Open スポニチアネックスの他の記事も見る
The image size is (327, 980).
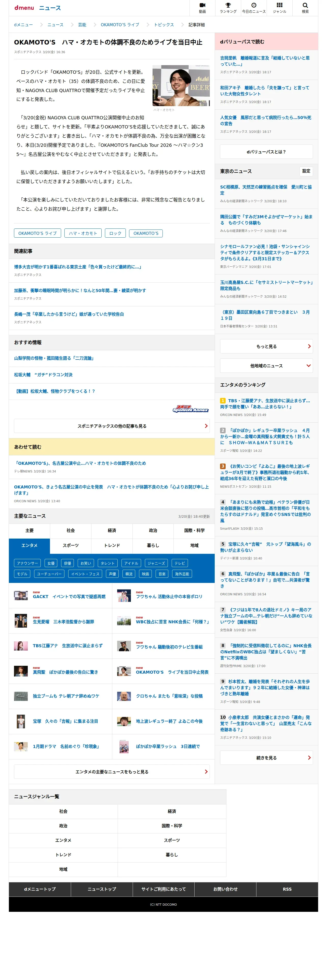[x=112, y=426]
